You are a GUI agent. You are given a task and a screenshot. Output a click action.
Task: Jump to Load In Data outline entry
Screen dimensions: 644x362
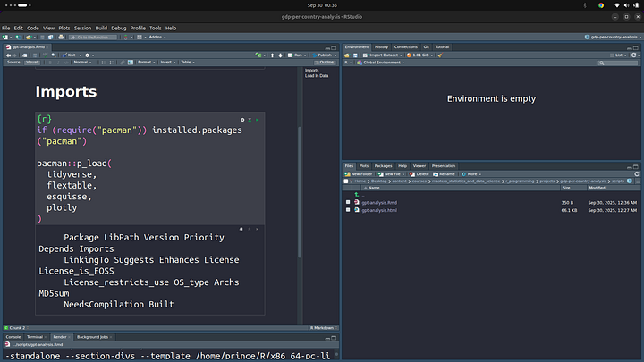[317, 76]
